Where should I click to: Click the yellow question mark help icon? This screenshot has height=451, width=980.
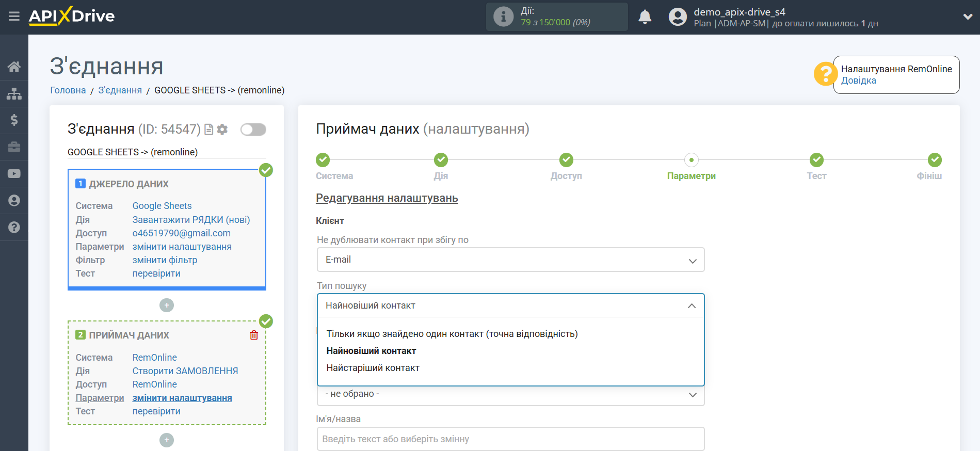pos(825,74)
